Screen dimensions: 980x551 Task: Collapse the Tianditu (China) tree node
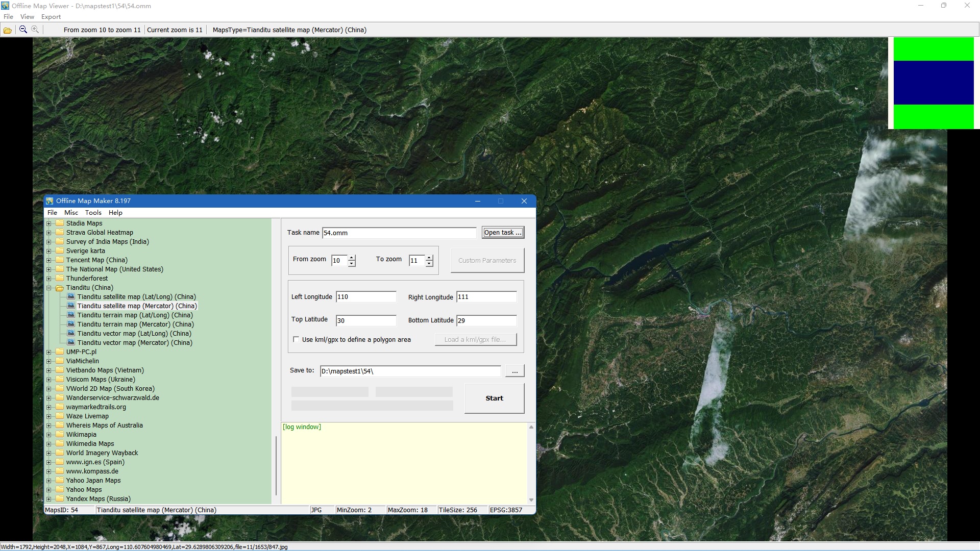49,288
